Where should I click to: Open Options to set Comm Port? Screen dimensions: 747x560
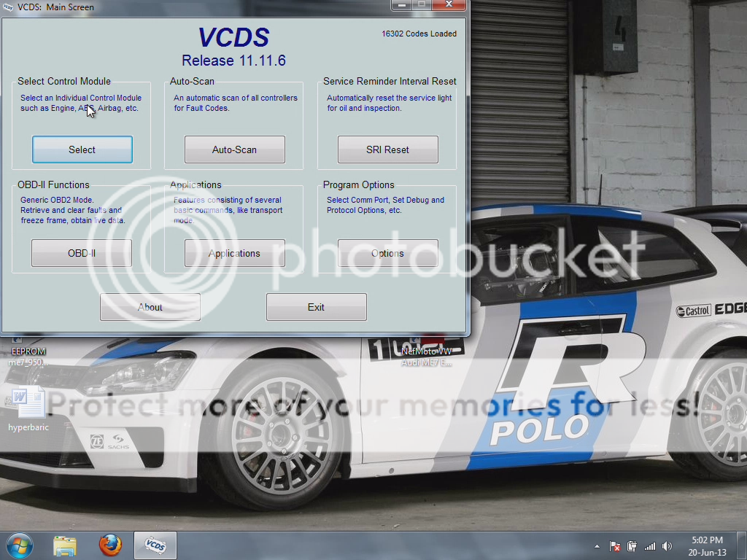[387, 252]
